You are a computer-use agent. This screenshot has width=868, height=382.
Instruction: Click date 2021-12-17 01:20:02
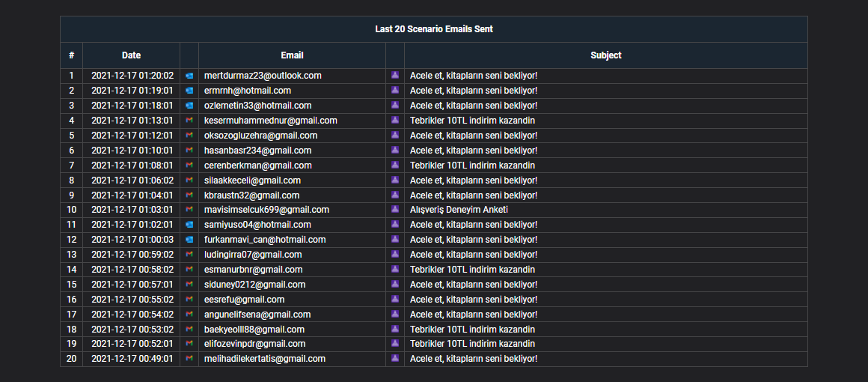click(x=132, y=76)
